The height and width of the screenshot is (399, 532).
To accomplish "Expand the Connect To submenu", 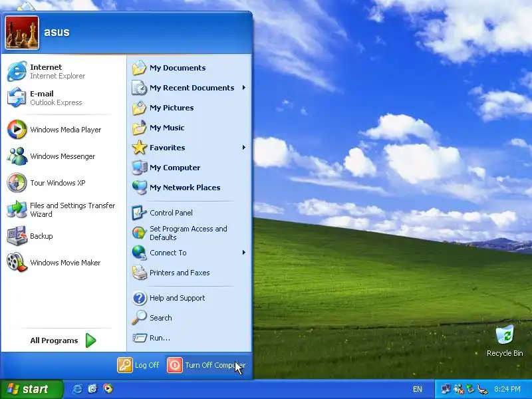I will pyautogui.click(x=189, y=253).
